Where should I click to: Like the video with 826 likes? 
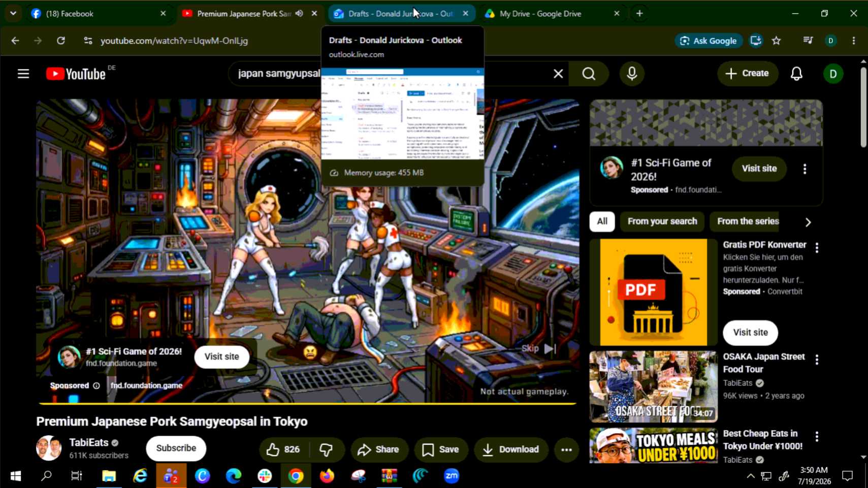coord(284,449)
